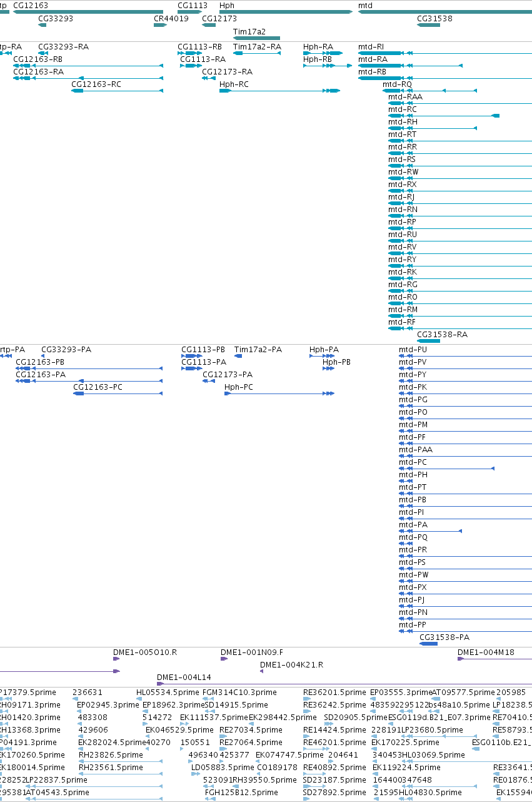Select transcript CG1113-RB

pos(199,47)
